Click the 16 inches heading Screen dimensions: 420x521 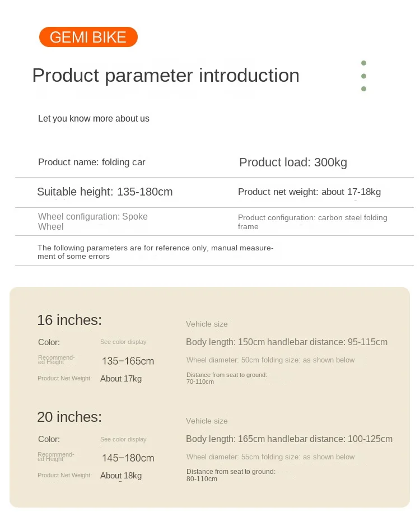[69, 320]
